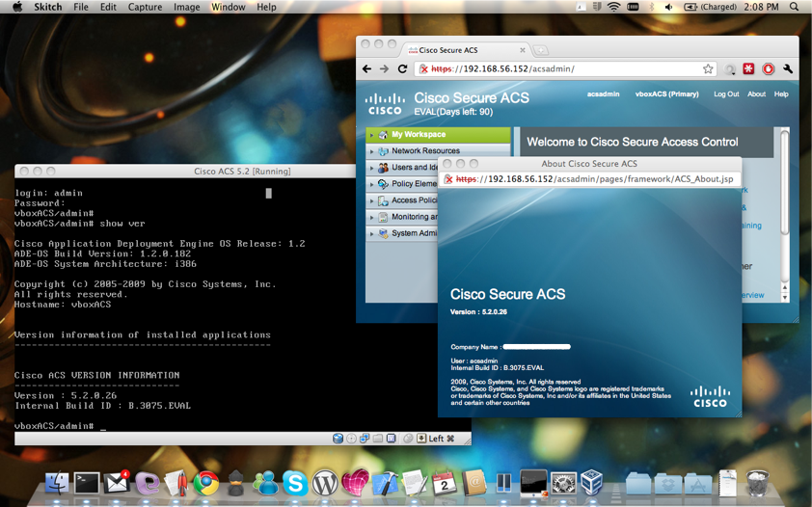Click VirtualBox virtualization (V) status icon
This screenshot has width=812, height=507.
click(x=392, y=439)
